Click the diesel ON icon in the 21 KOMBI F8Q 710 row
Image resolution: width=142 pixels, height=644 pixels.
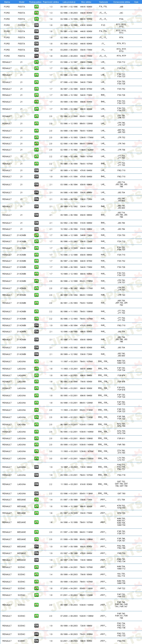[x=36, y=325]
